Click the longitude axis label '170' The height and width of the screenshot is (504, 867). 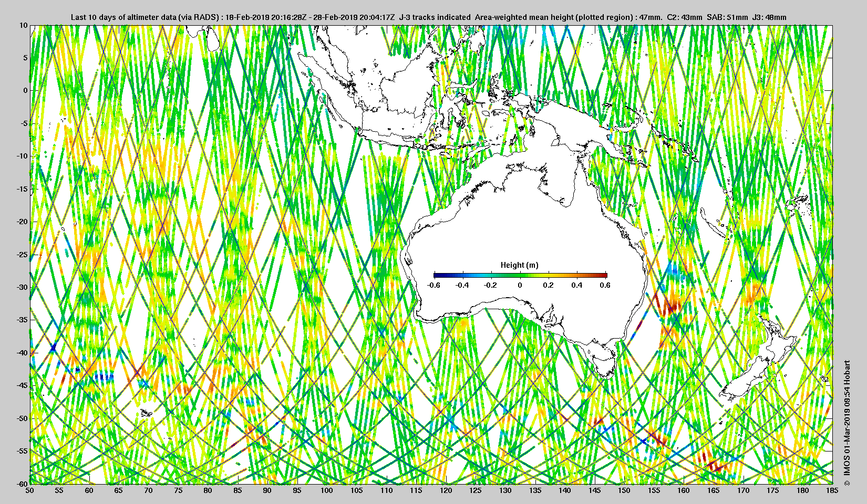point(743,490)
